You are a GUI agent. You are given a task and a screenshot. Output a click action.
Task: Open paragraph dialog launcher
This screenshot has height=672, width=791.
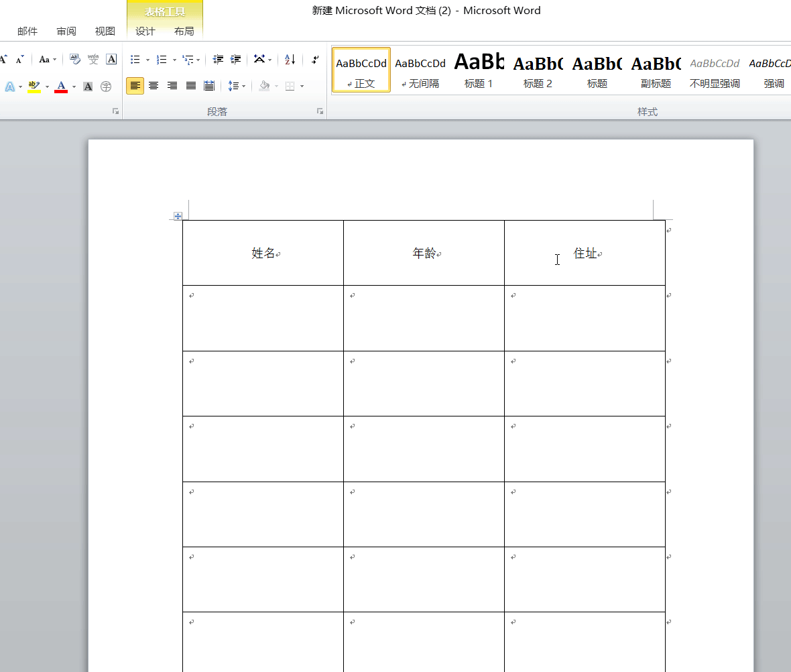pos(320,111)
